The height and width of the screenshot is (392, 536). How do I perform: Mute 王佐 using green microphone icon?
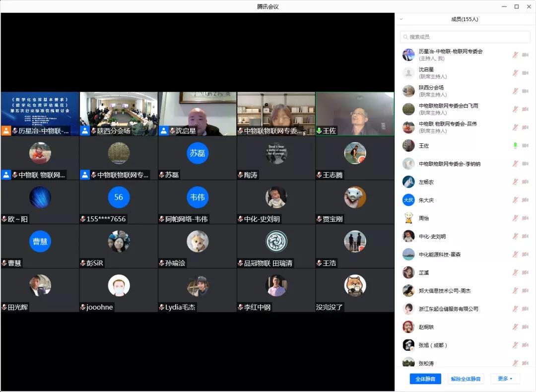[x=515, y=145]
